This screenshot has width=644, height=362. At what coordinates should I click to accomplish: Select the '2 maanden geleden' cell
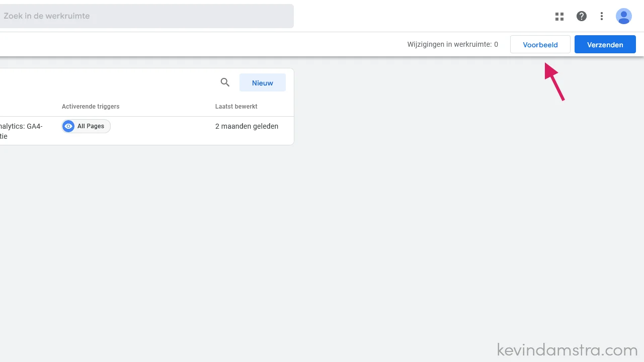247,126
